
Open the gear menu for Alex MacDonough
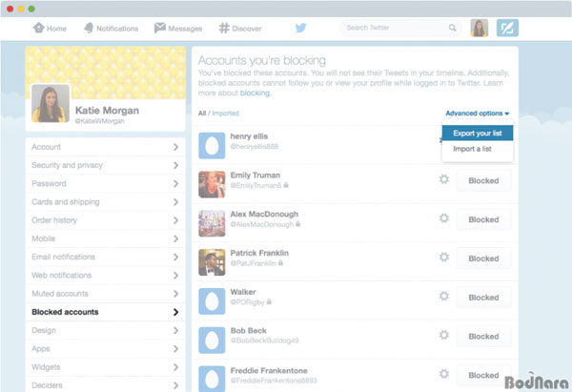[x=444, y=218]
